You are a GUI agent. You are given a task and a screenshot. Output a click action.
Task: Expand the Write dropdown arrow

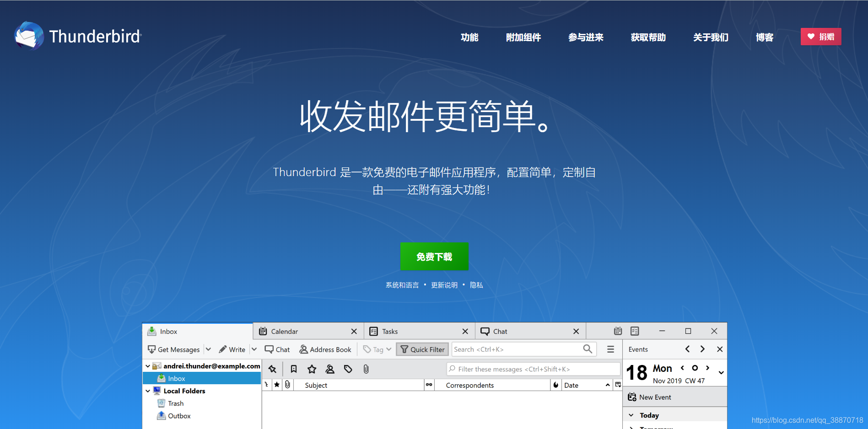click(254, 349)
